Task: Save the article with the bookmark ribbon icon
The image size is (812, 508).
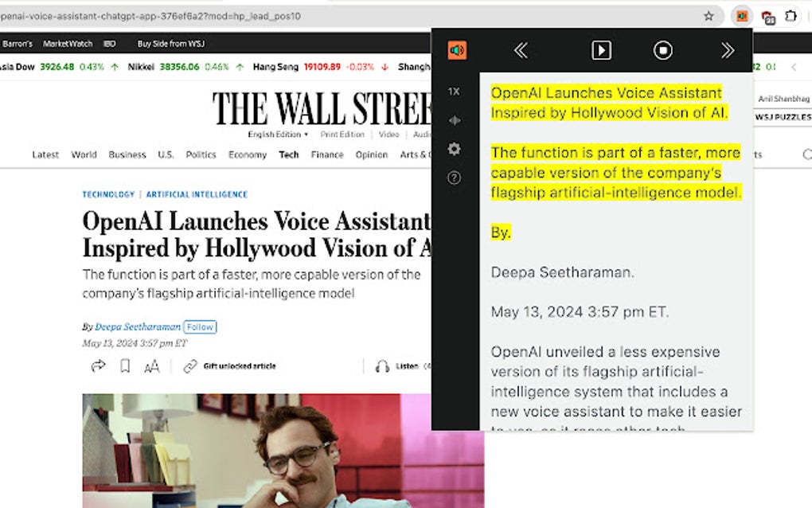Action: pyautogui.click(x=124, y=365)
